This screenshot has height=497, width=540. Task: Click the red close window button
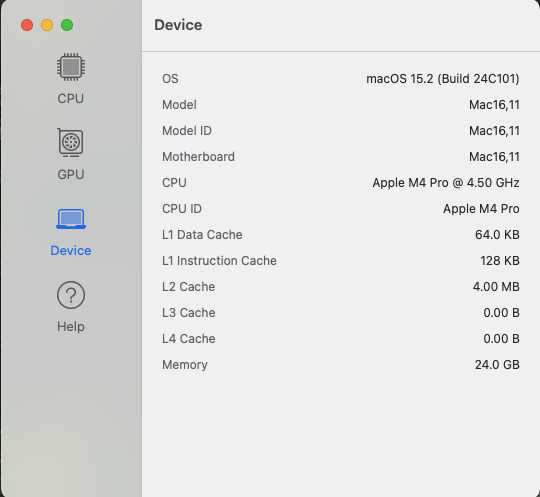point(27,25)
